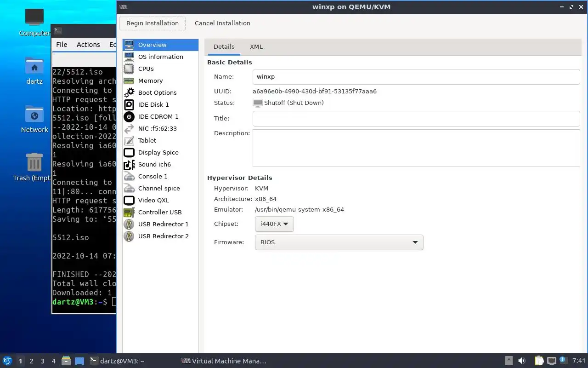Click terminal icon in terminal window title bar
This screenshot has width=588, height=368.
pos(57,31)
